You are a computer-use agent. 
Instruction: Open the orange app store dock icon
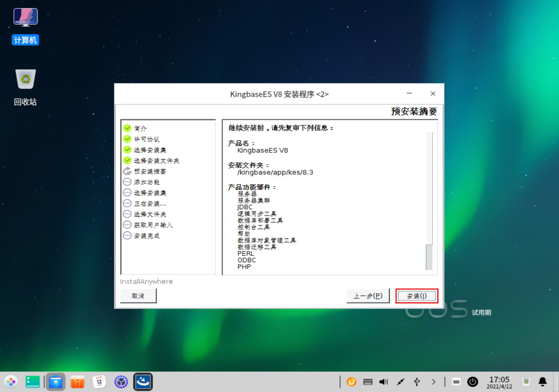(x=77, y=382)
